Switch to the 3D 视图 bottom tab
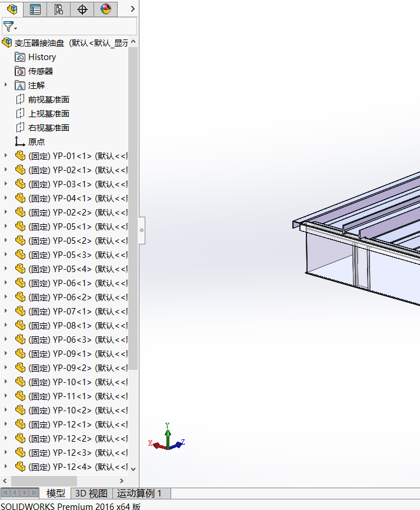 92,494
